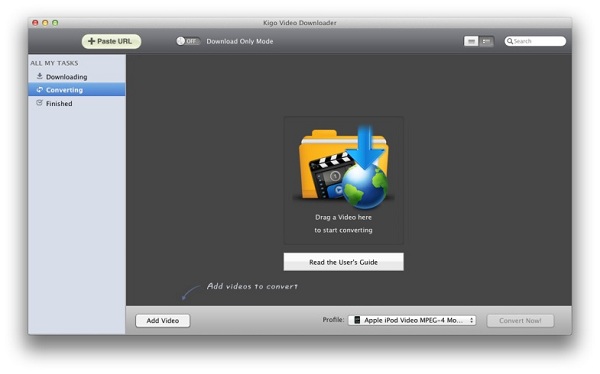Open Read the User's Guide
Screen dimensions: 600x374
[343, 262]
